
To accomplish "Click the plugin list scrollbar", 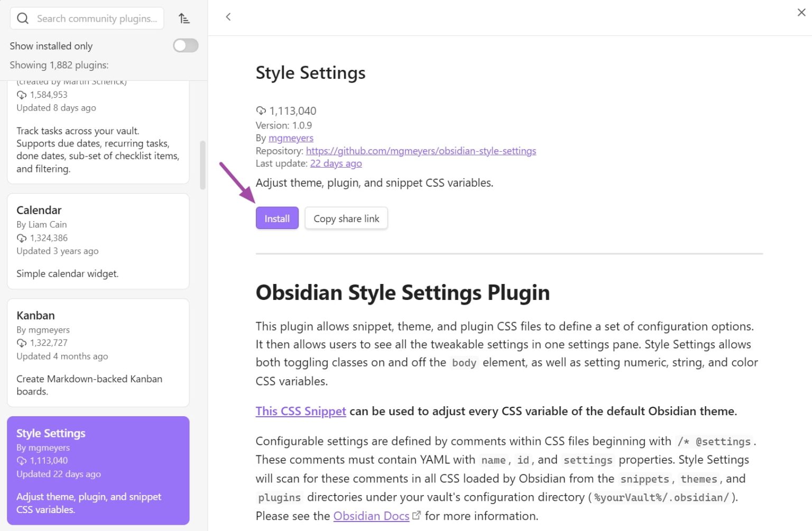I will [x=202, y=164].
